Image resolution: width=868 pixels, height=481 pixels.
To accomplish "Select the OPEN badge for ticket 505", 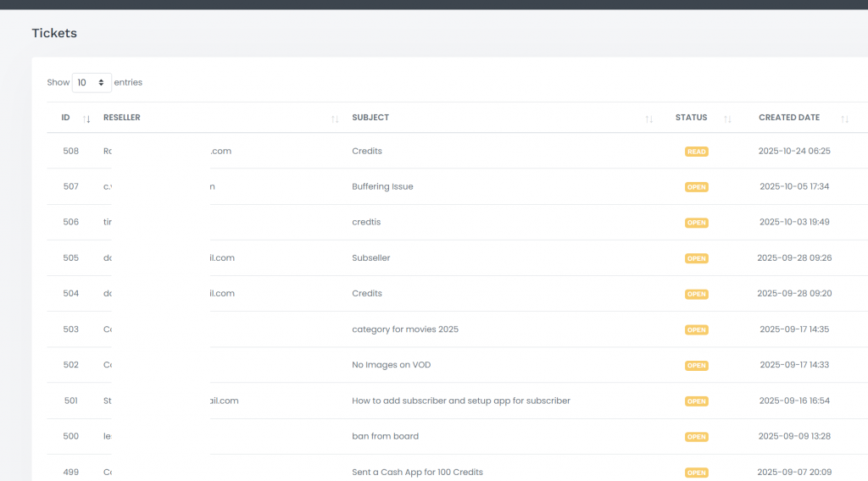I will coord(697,258).
